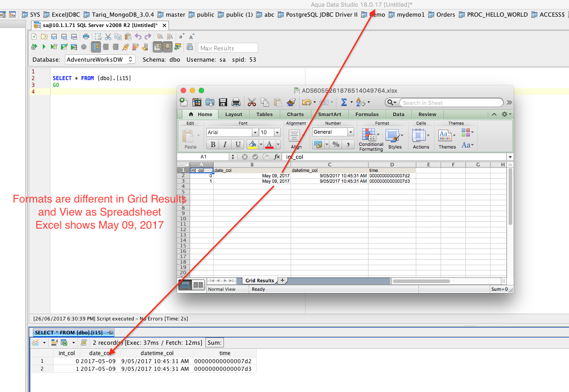Select the Charts ribbon tab

pyautogui.click(x=295, y=114)
